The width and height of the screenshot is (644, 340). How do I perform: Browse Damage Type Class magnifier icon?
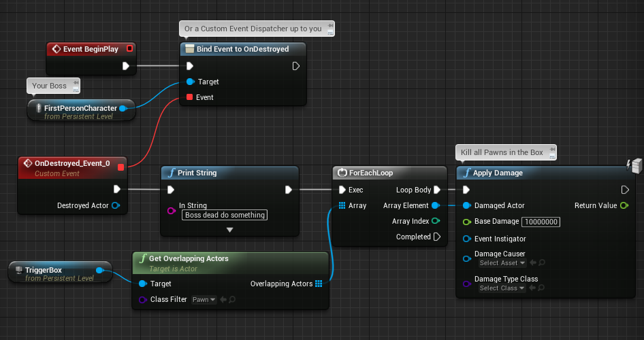[x=541, y=288]
